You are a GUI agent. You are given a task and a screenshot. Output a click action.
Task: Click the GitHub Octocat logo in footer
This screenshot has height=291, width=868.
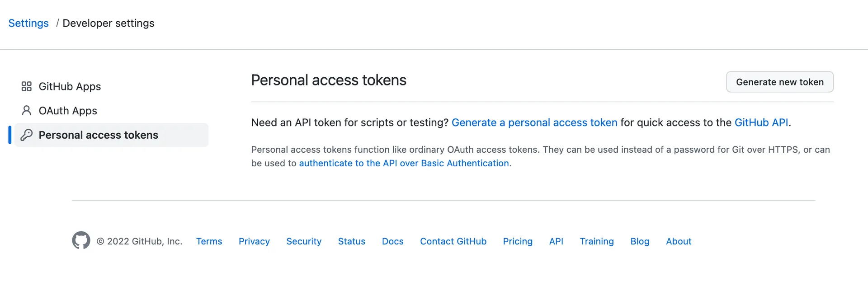(81, 240)
